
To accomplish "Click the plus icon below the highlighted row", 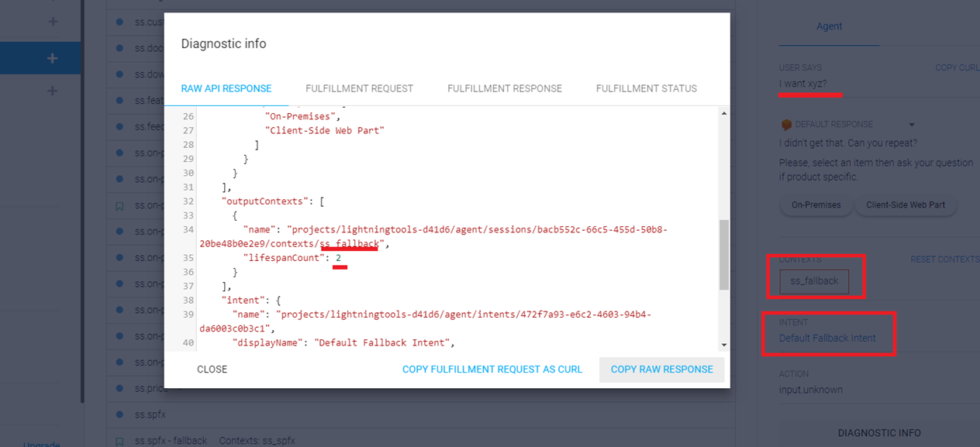I will [53, 91].
